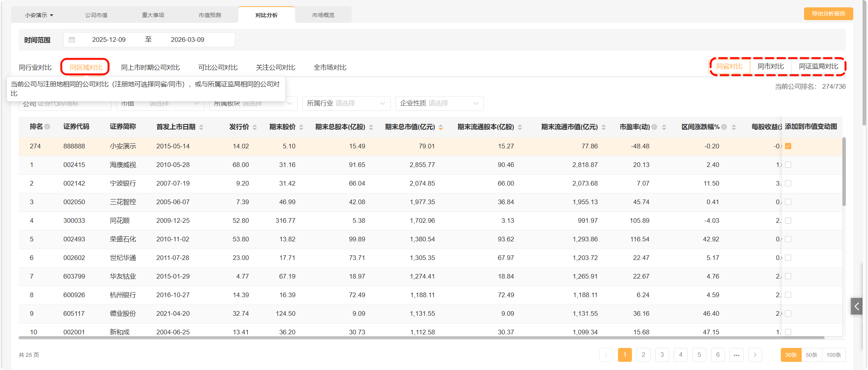868x370 pixels.
Task: Sort by 首发上市日期 column arrows
Action: point(201,127)
